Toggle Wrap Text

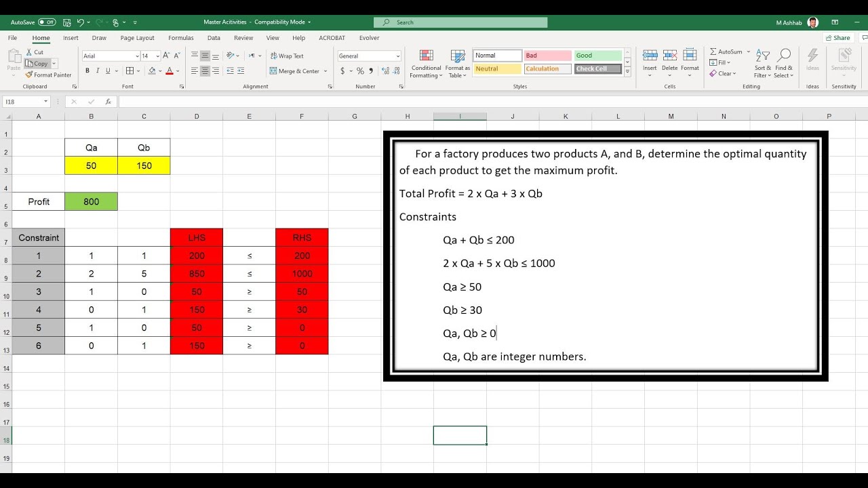(287, 56)
